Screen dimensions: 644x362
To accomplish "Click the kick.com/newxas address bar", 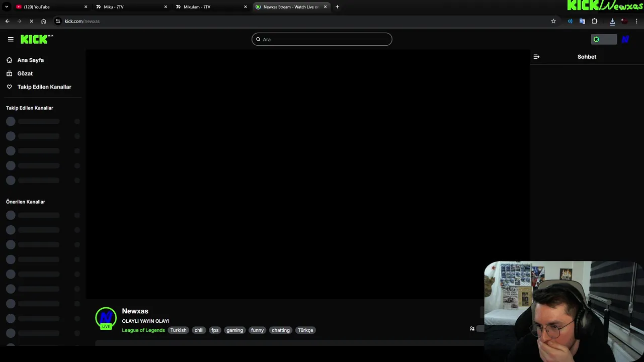I will [302, 21].
